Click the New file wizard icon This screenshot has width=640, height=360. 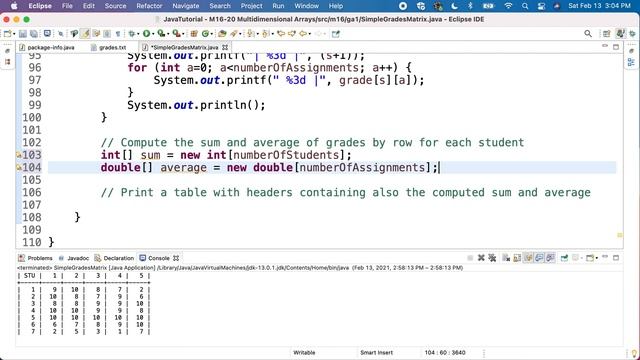7,34
